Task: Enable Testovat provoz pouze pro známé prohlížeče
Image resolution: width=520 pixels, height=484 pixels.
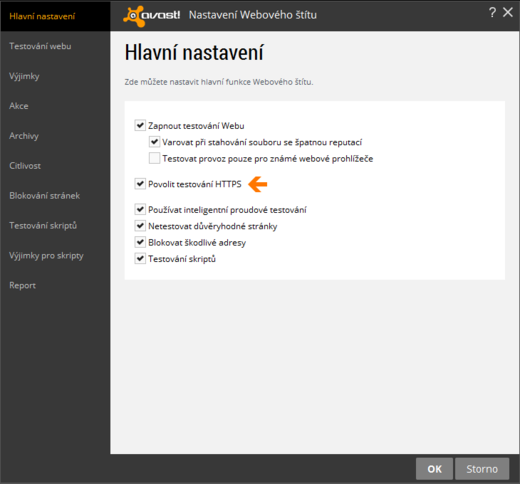Action: 154,158
